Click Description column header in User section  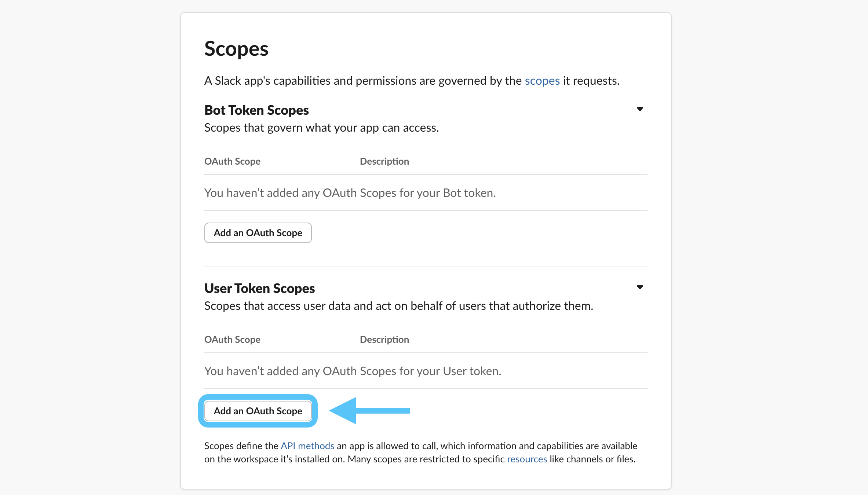pyautogui.click(x=384, y=340)
